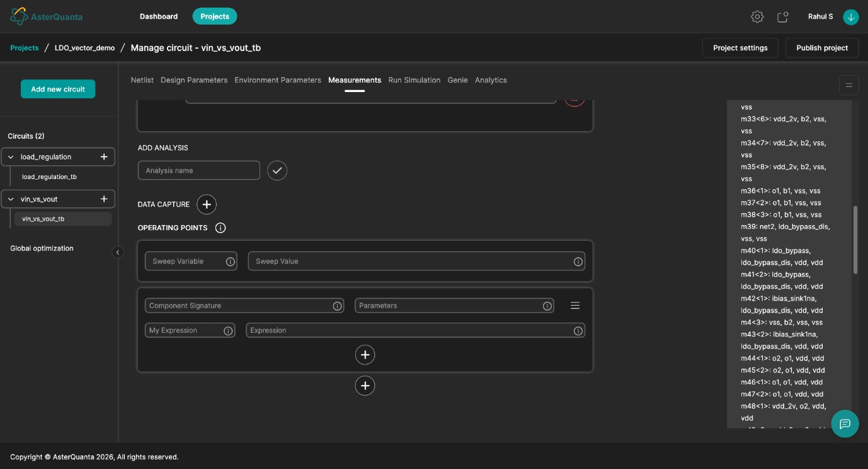Focus the Expression input field
The height and width of the screenshot is (469, 868).
416,330
